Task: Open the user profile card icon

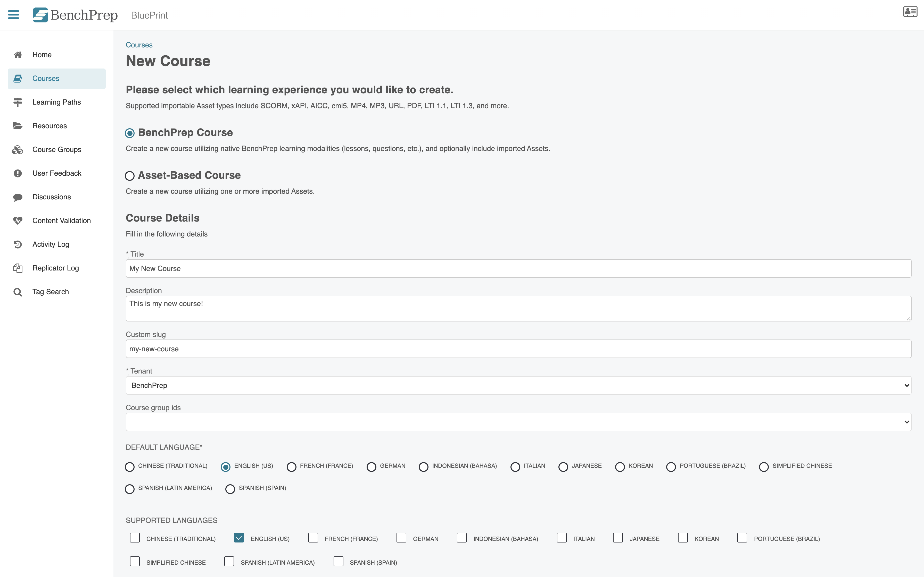Action: click(910, 12)
